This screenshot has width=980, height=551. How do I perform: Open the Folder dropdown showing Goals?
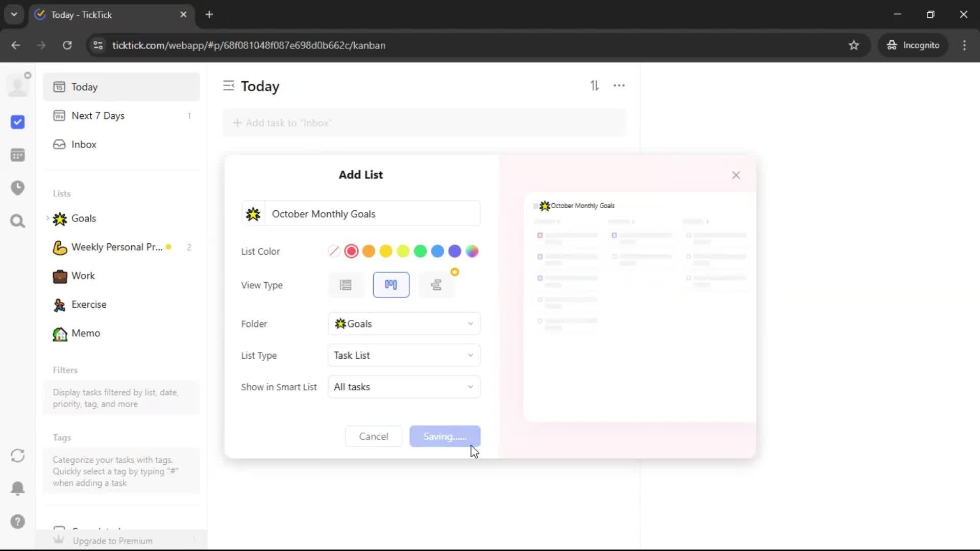[x=404, y=324]
